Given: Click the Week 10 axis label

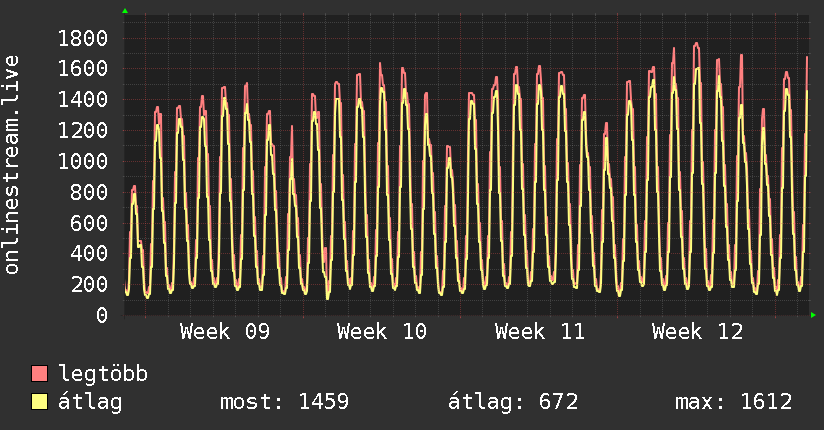Looking at the screenshot, I should pyautogui.click(x=382, y=332).
